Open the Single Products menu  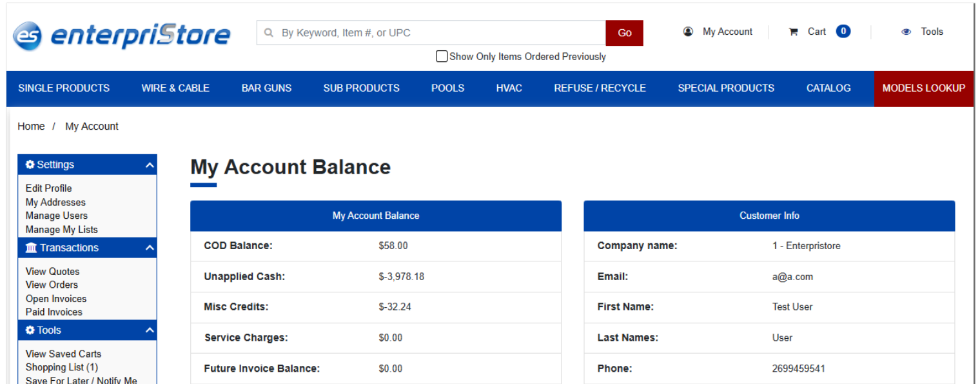64,88
